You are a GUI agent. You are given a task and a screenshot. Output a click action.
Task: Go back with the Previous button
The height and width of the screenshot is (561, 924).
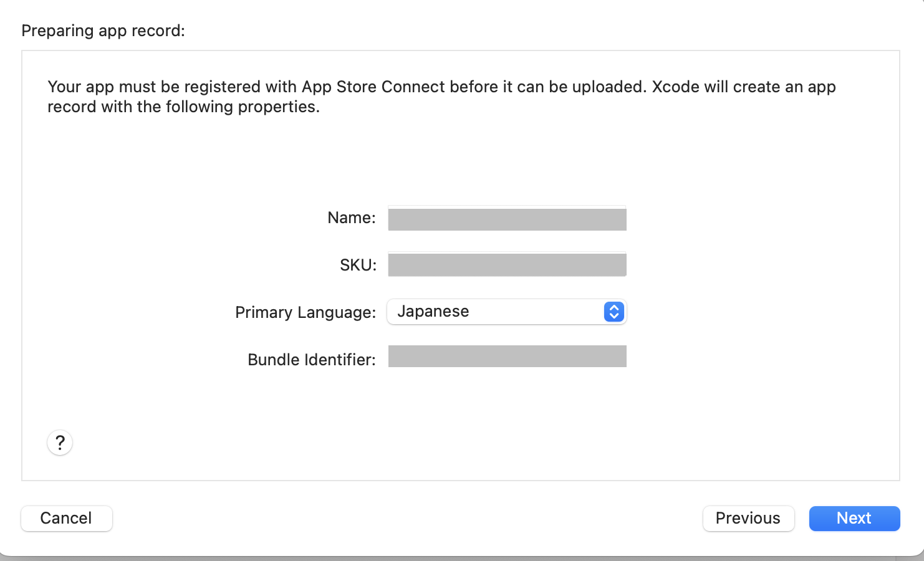click(x=748, y=518)
